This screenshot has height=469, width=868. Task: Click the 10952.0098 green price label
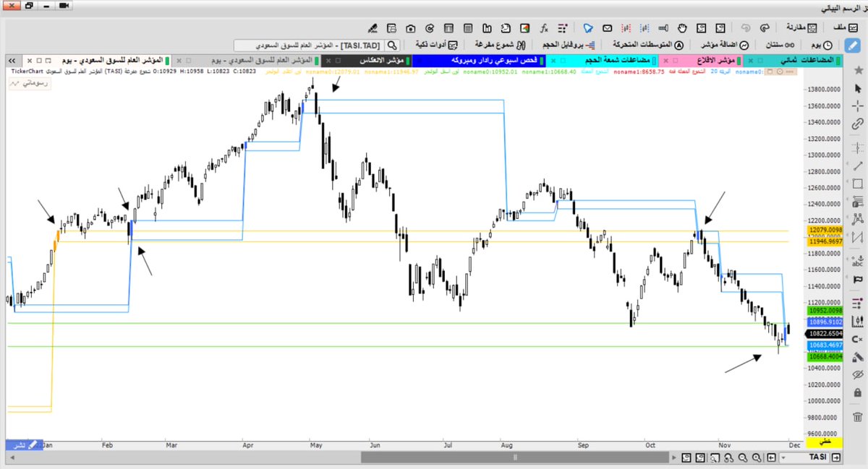point(825,310)
